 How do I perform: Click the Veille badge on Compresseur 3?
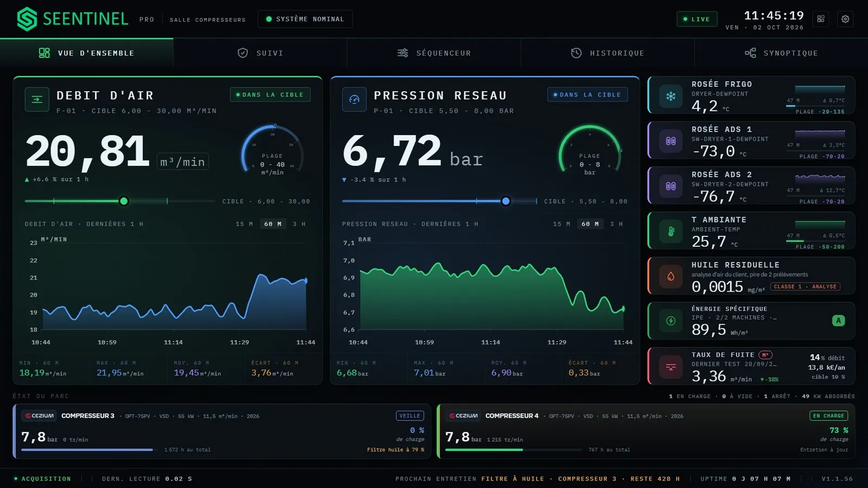pos(410,416)
